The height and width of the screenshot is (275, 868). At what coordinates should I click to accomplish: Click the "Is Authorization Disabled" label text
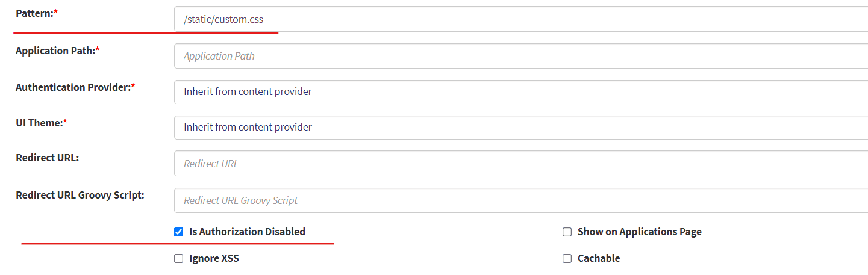click(247, 232)
